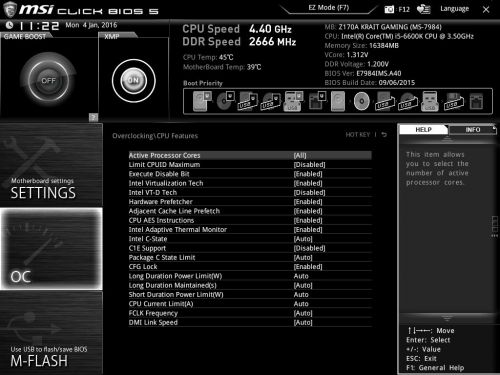Open CFG Lock [Enabled] options
This screenshot has height=375, width=500.
[x=250, y=267]
